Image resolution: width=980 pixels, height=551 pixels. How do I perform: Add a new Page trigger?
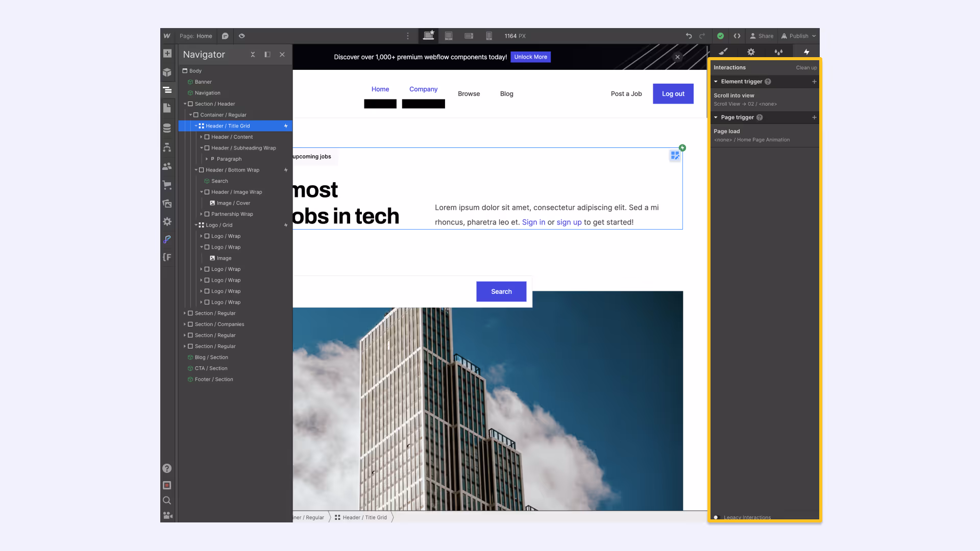[x=814, y=117]
